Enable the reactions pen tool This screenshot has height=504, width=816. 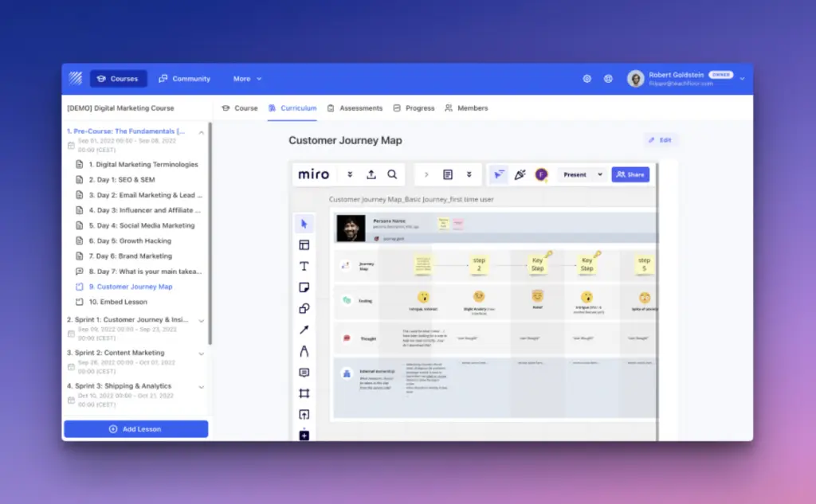coord(520,174)
